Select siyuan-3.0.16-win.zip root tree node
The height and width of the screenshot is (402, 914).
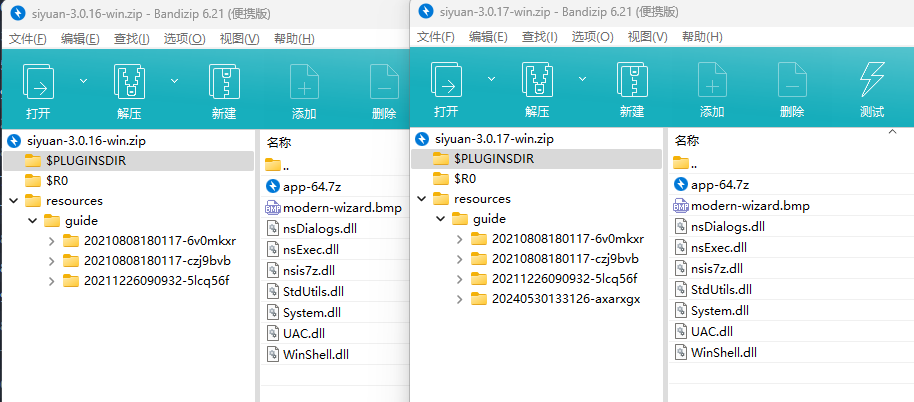tap(86, 141)
